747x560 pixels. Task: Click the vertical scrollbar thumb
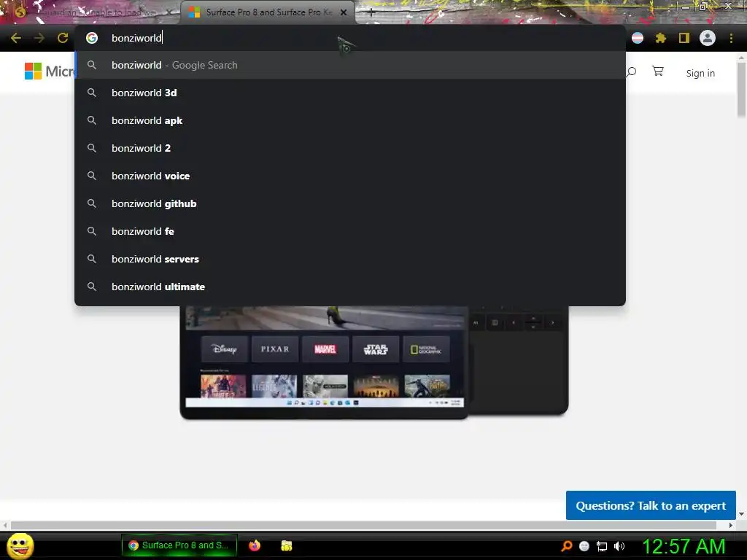pos(741,88)
